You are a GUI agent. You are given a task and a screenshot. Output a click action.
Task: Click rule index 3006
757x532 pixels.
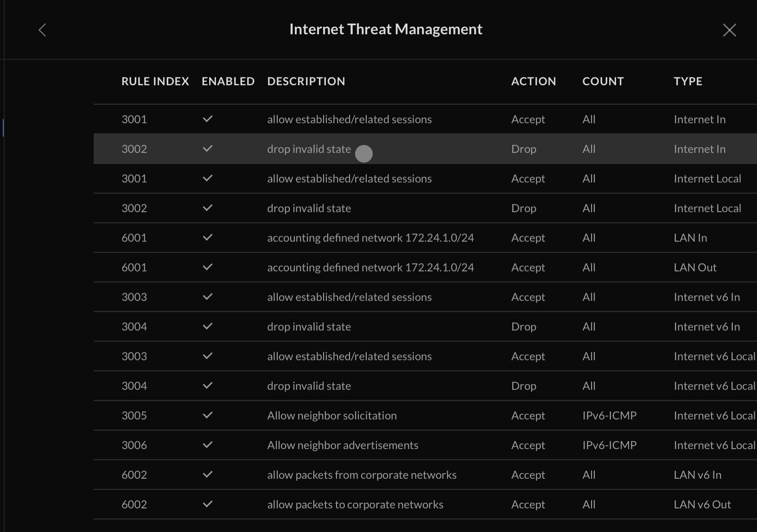coord(134,445)
